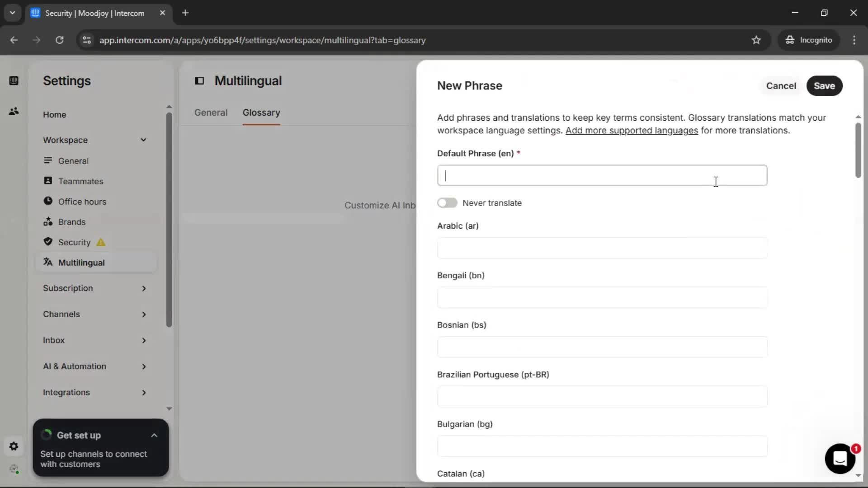Click the General lines icon in Workspace menu
Screen dimensions: 868x488
coord(48,160)
